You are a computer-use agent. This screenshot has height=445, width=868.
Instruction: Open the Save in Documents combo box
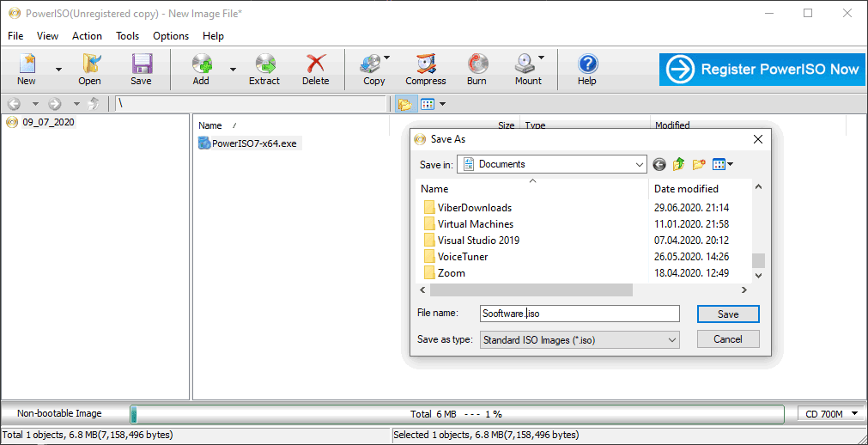pos(552,164)
